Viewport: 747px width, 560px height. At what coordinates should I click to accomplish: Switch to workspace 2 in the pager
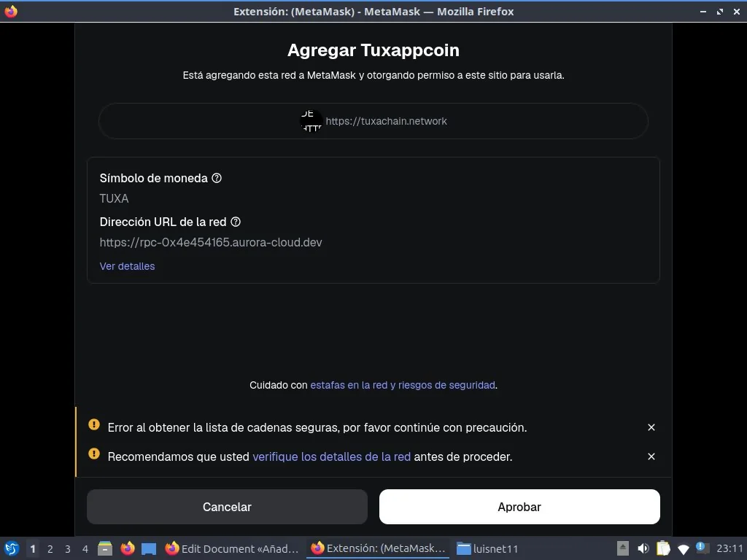point(50,548)
